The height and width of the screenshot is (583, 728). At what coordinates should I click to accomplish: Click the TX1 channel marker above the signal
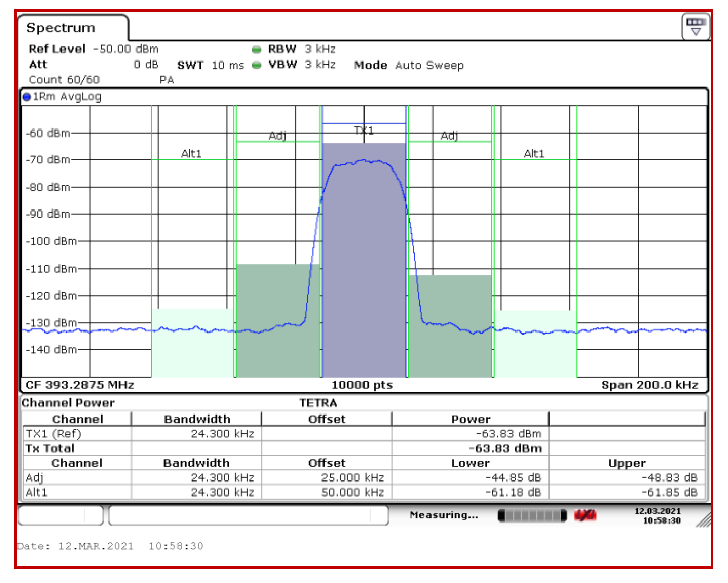pos(363,130)
